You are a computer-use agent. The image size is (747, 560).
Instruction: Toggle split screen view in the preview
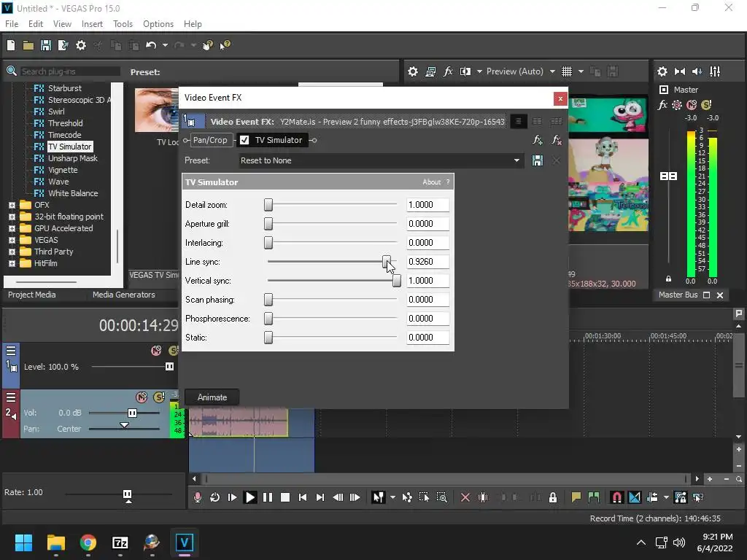pyautogui.click(x=465, y=71)
